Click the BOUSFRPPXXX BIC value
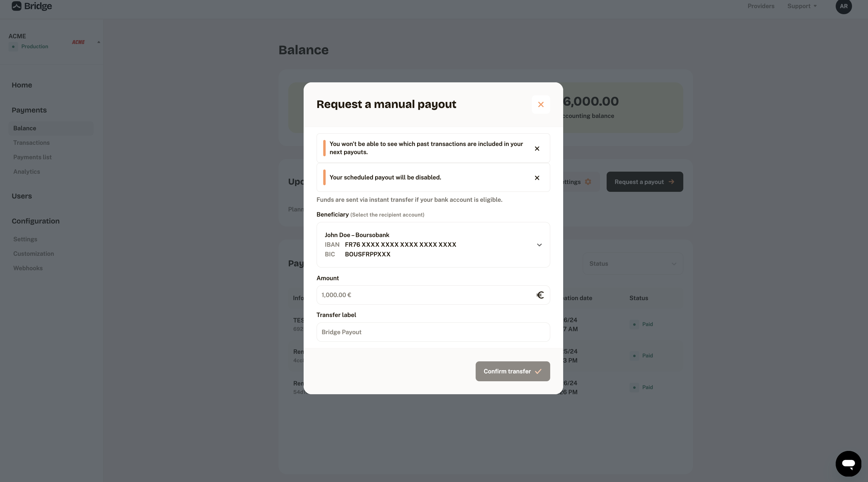The image size is (868, 482). click(368, 254)
